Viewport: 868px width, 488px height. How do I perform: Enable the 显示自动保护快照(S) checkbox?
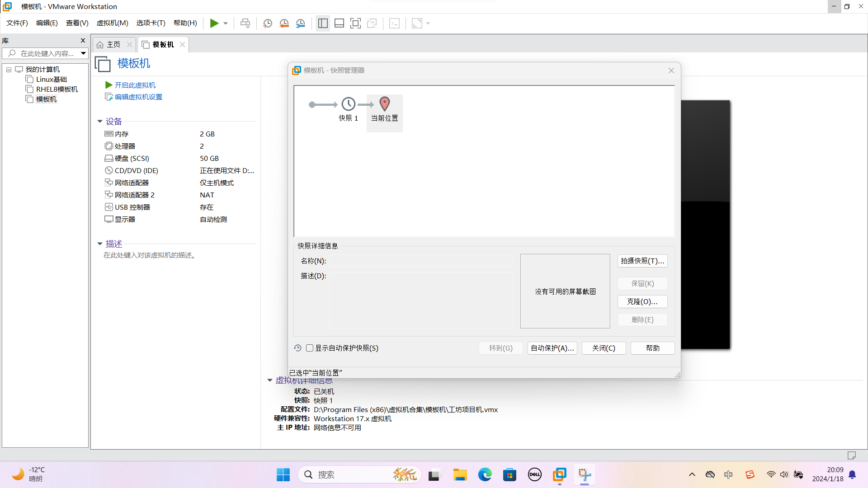point(310,348)
